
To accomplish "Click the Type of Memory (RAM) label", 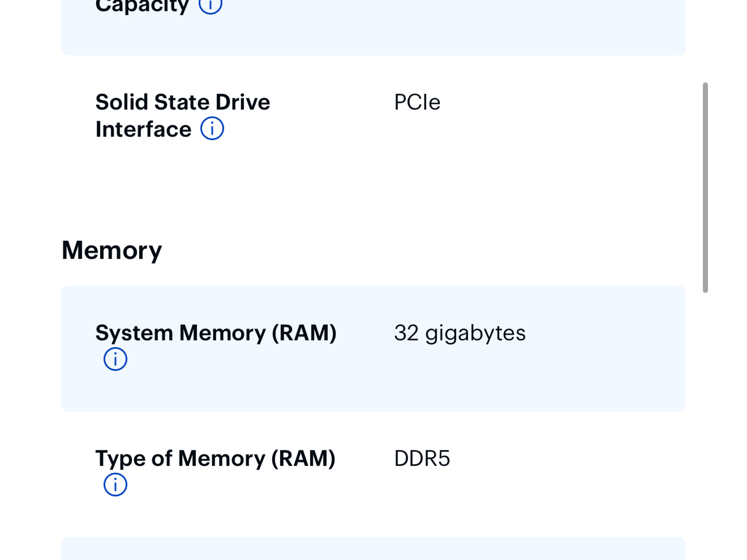I will pyautogui.click(x=215, y=458).
